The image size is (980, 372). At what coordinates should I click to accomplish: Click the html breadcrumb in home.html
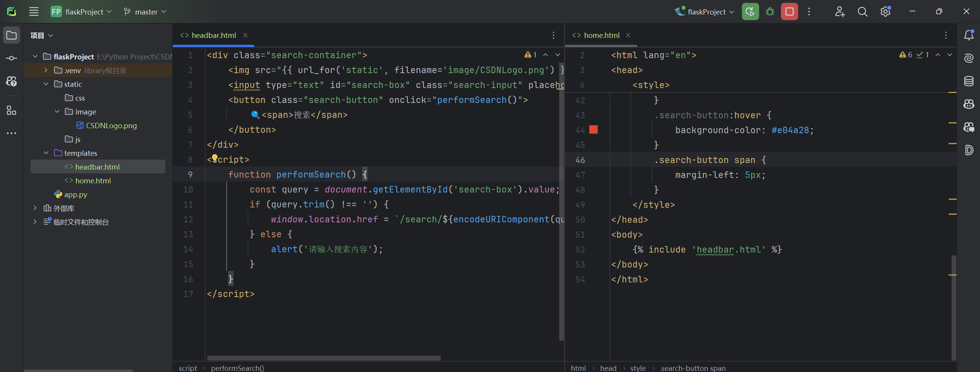tap(578, 368)
